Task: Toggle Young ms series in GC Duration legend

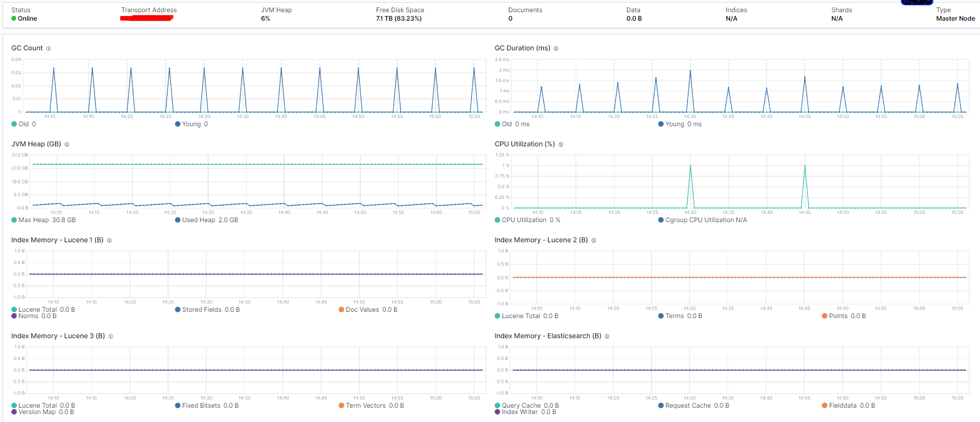Action: click(680, 124)
